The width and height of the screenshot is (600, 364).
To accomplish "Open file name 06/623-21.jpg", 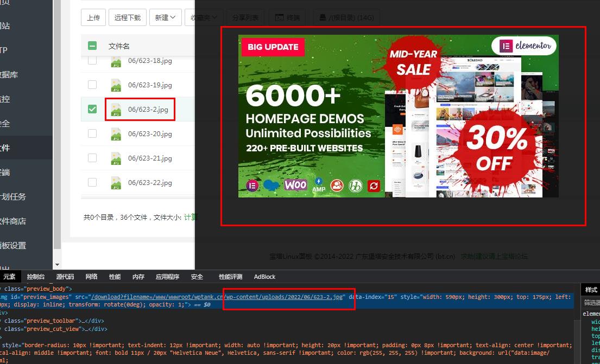I will 150,159.
